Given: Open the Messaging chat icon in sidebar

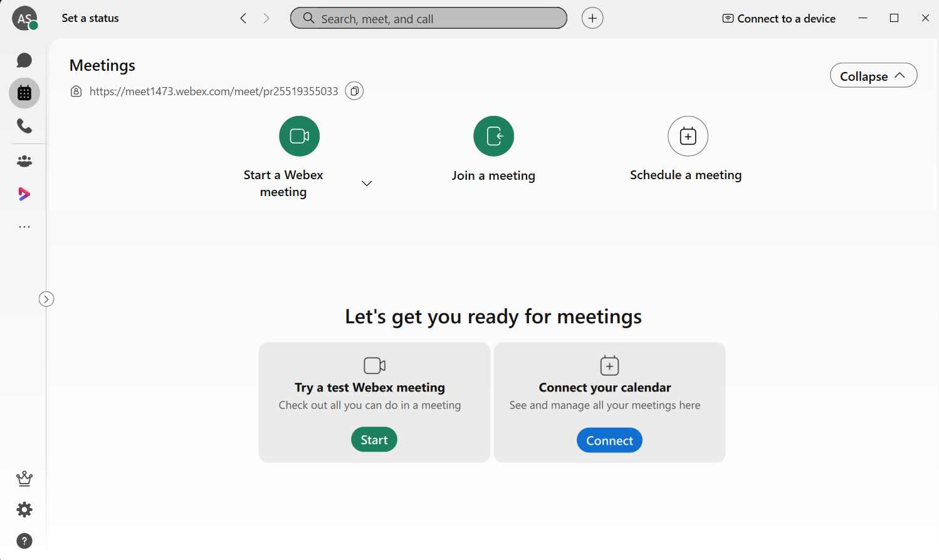Looking at the screenshot, I should tap(24, 60).
